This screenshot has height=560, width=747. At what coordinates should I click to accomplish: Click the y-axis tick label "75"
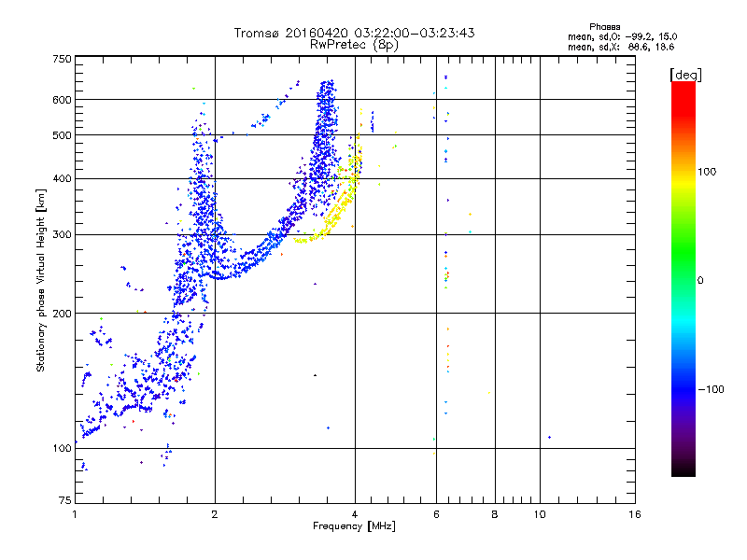(65, 500)
